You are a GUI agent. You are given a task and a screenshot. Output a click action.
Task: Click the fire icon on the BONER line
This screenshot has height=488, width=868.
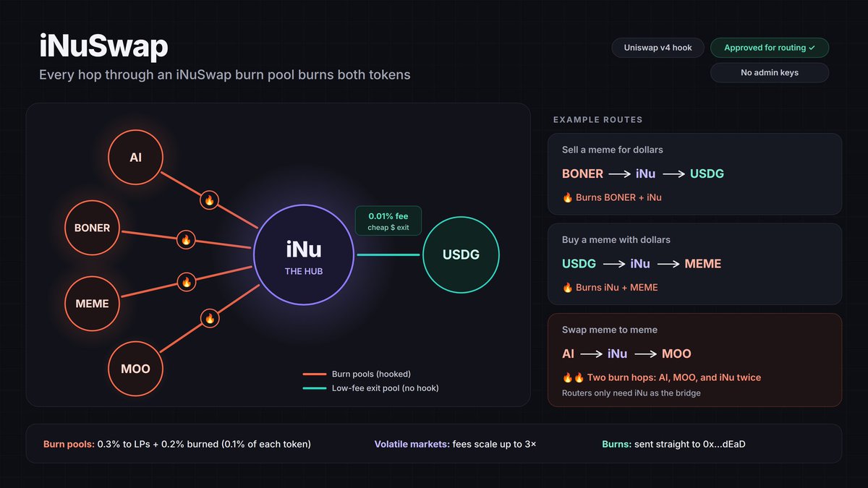pyautogui.click(x=185, y=239)
